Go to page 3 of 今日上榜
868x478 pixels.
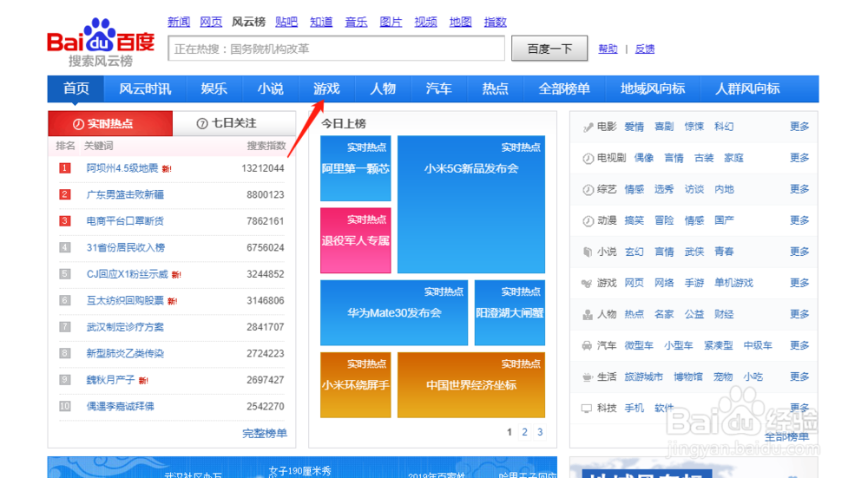[540, 432]
